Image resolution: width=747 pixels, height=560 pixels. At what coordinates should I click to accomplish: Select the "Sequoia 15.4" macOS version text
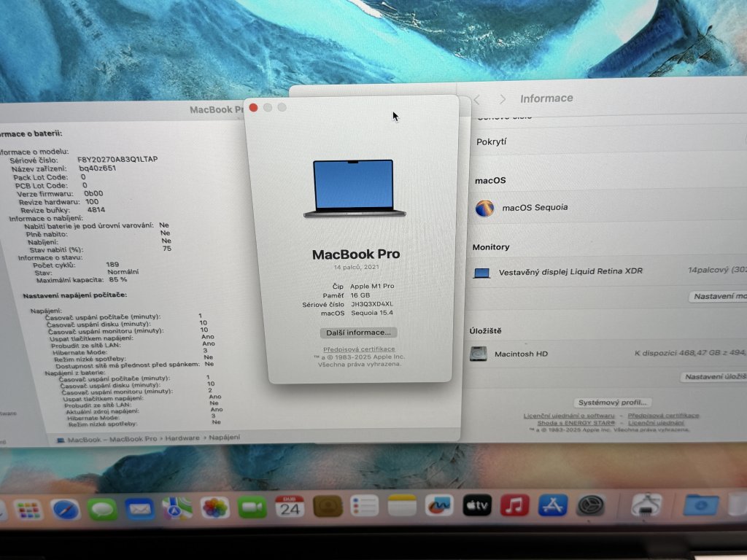pyautogui.click(x=372, y=313)
